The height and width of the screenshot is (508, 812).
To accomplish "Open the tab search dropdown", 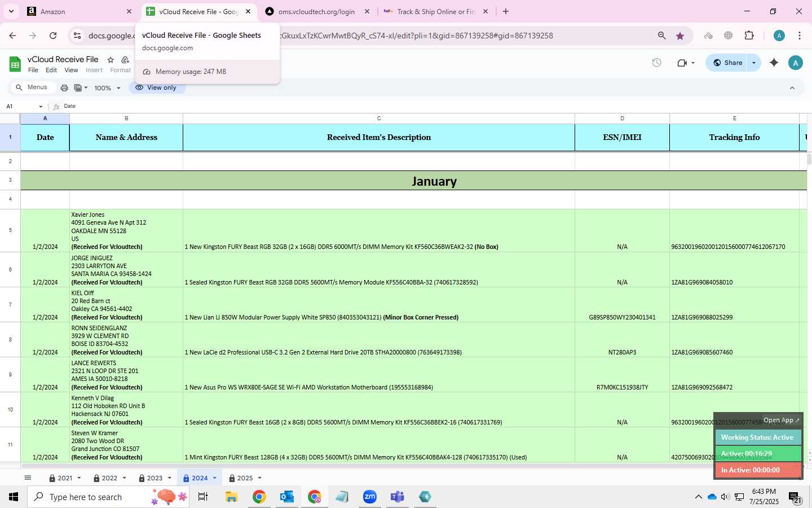I will coord(11,11).
